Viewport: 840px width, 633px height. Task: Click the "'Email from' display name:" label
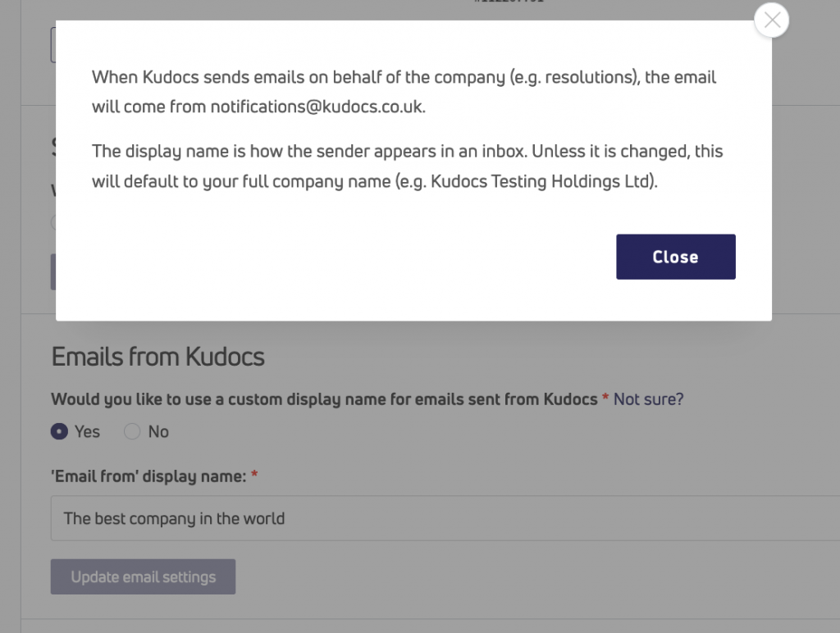coord(149,476)
